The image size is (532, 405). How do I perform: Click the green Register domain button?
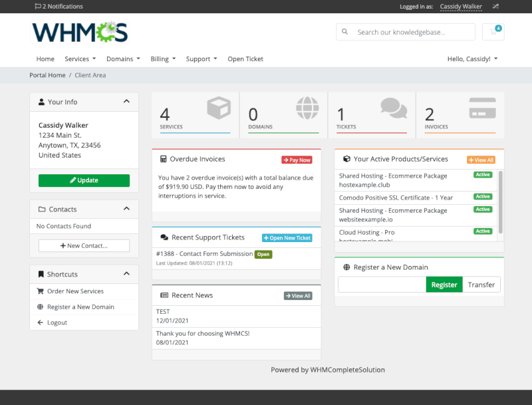pyautogui.click(x=444, y=285)
